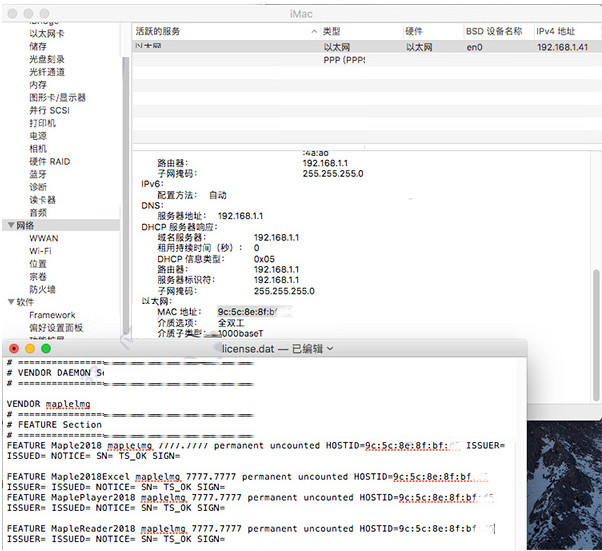Click the # VENDOR DAEMON comment line
This screenshot has width=602, height=551.
(55, 373)
